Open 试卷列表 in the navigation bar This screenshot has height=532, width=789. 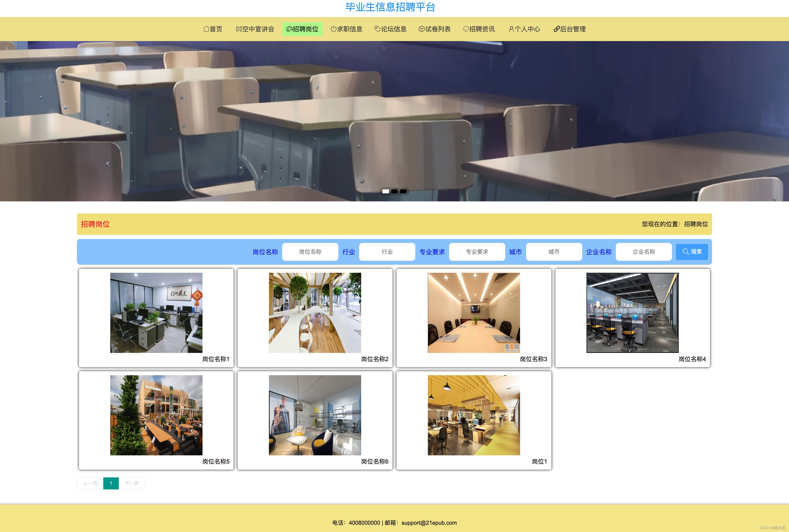point(435,29)
